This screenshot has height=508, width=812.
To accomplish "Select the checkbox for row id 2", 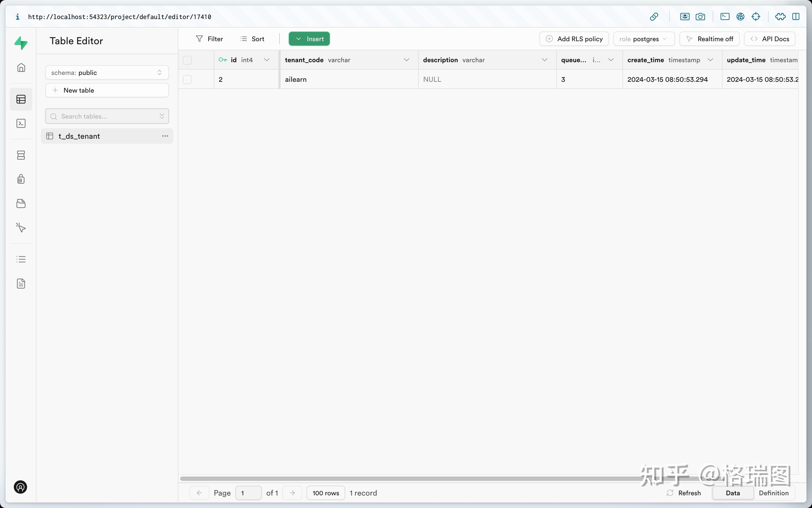I will pyautogui.click(x=187, y=80).
